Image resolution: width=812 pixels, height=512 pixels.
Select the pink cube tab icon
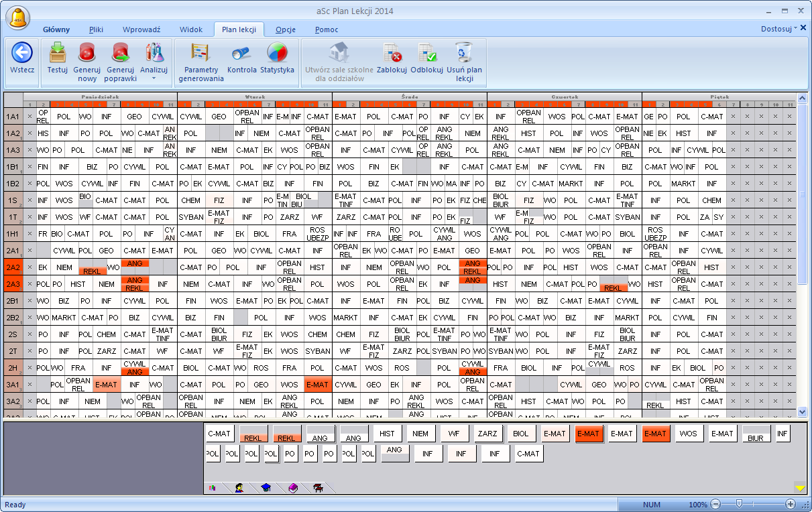[292, 488]
